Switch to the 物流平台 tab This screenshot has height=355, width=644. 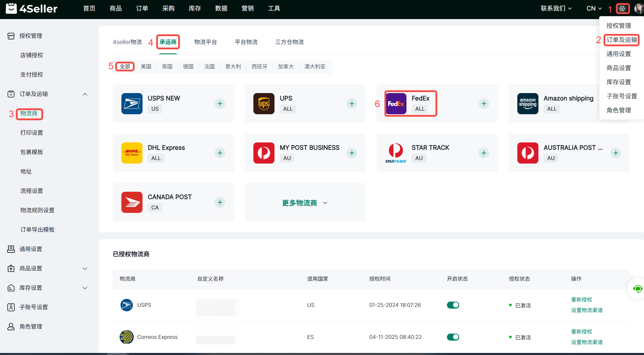(205, 42)
